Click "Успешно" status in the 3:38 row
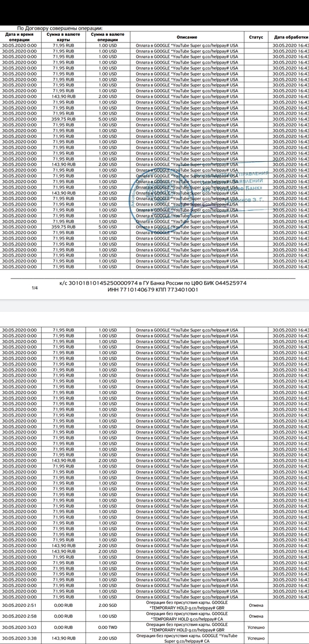309x644 pixels. click(256, 638)
